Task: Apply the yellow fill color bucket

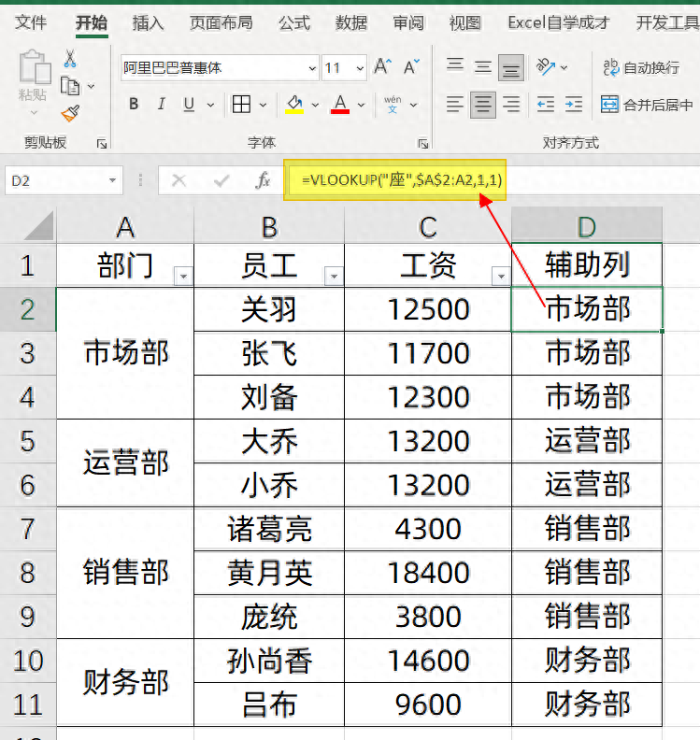Action: pos(294,105)
